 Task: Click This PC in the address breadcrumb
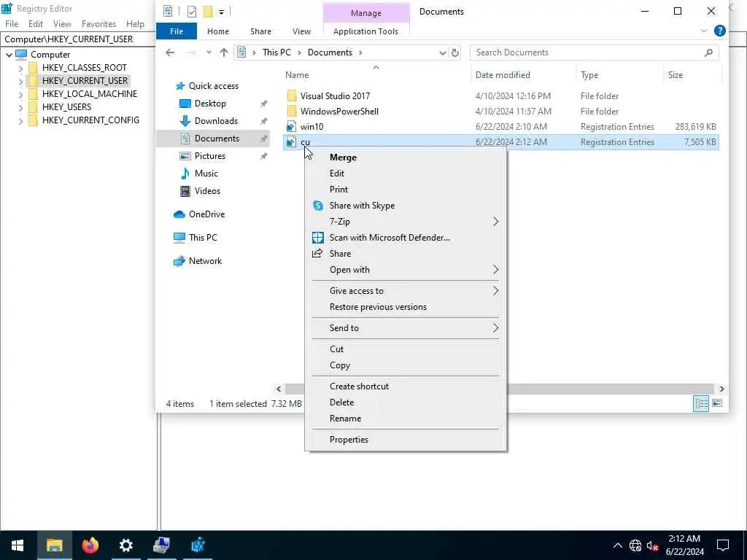pyautogui.click(x=276, y=52)
